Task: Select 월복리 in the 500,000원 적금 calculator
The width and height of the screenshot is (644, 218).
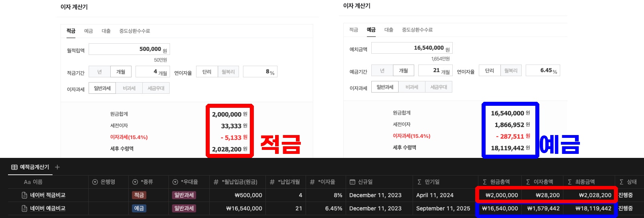Action: (228, 72)
